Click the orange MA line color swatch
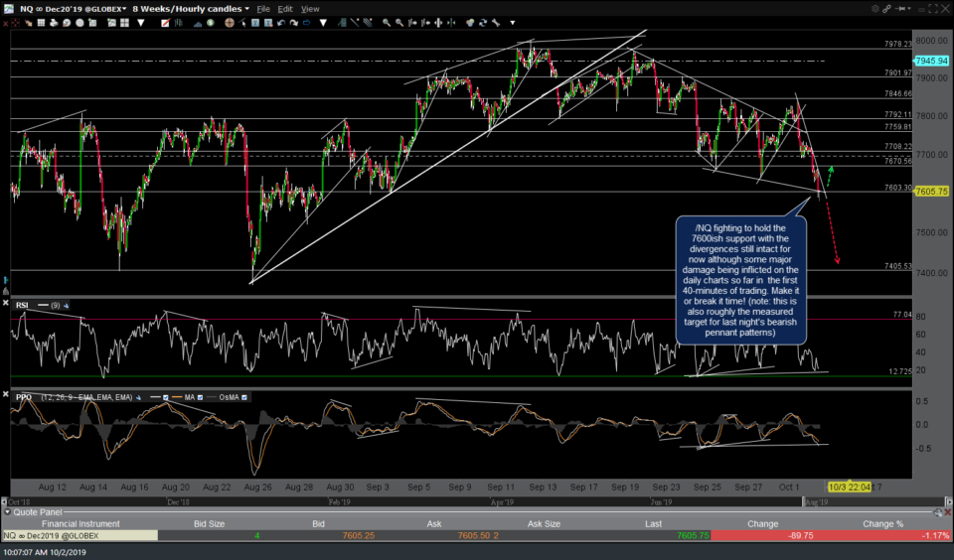 [x=177, y=397]
